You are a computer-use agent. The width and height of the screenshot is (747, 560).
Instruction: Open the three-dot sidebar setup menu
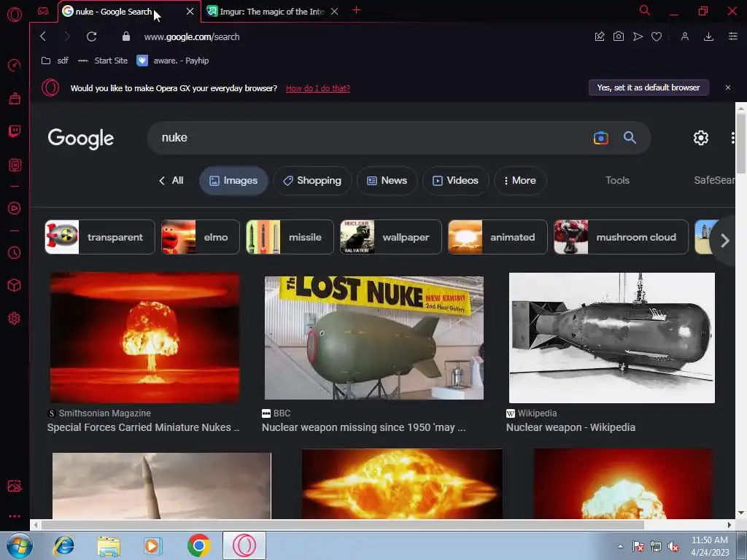pyautogui.click(x=15, y=516)
